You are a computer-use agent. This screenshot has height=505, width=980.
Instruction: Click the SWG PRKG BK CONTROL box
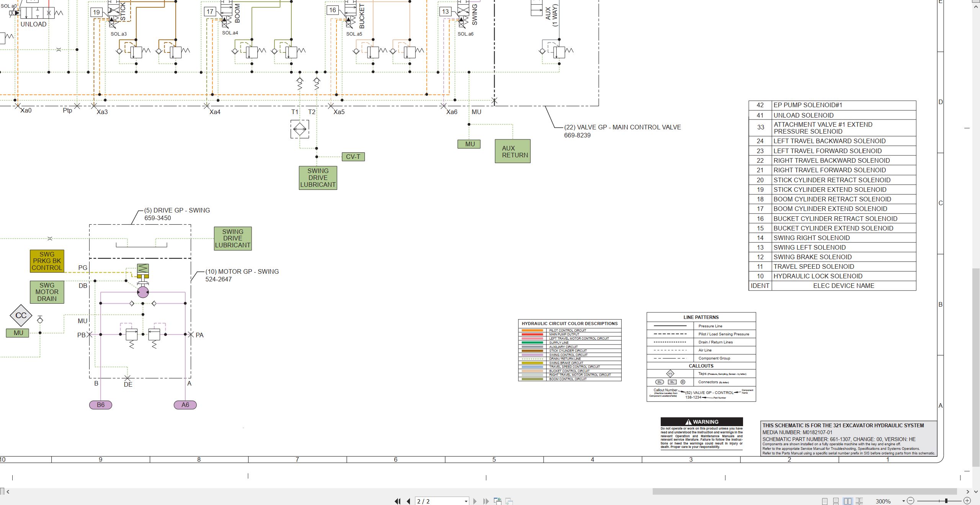(x=47, y=261)
